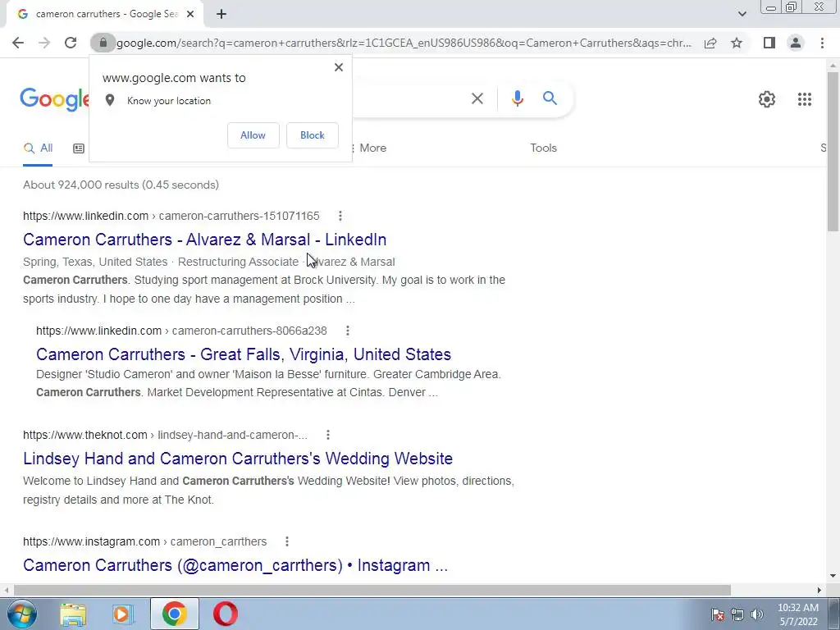Open Cameron Carruthers Alvarez & Marsal LinkedIn result
The image size is (840, 630).
(204, 240)
